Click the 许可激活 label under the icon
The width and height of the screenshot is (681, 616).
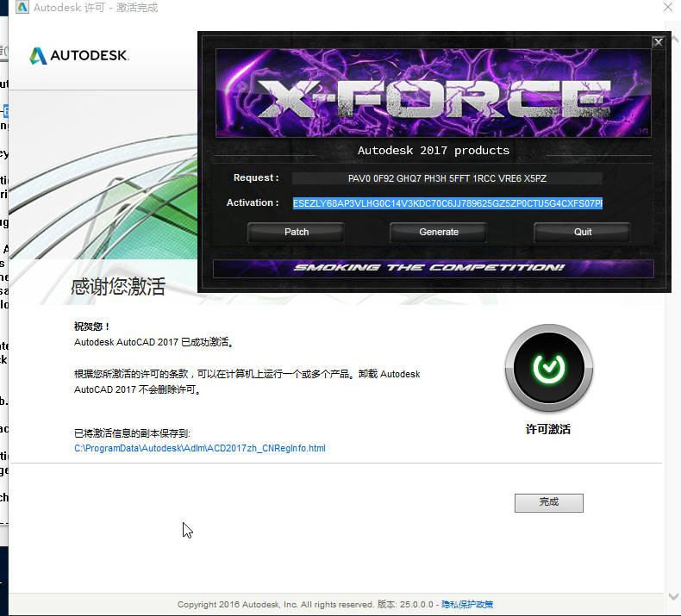pos(548,429)
